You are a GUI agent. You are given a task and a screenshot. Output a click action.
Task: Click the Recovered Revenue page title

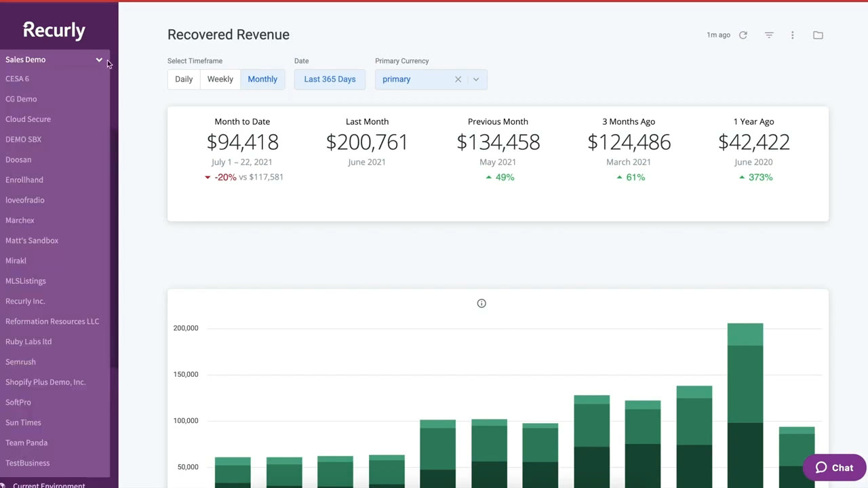[229, 35]
